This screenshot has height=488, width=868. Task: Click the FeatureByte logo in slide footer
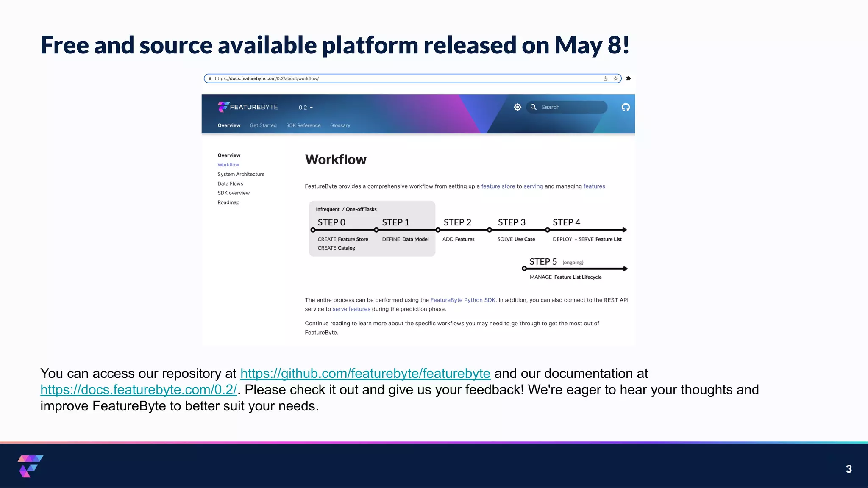pos(31,466)
